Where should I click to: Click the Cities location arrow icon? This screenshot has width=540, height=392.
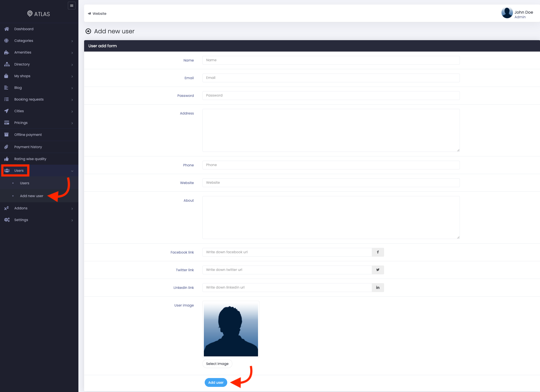click(7, 111)
